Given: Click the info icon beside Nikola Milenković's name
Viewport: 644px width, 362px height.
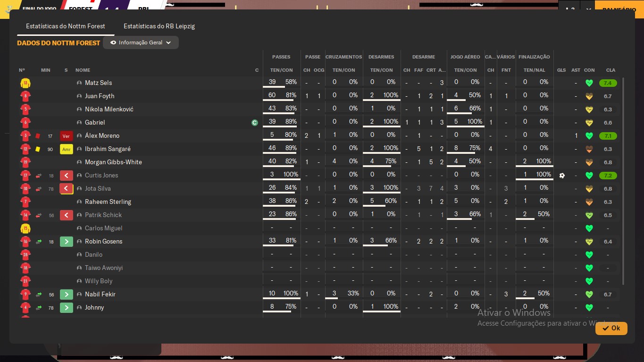Looking at the screenshot, I should 79,109.
